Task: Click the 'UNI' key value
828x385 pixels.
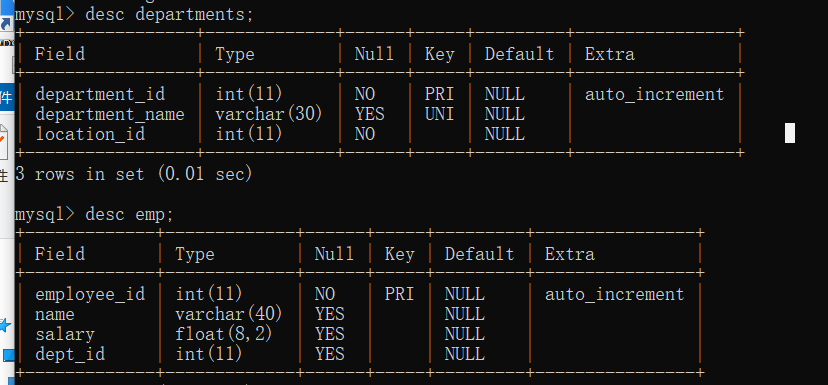Action: (439, 114)
